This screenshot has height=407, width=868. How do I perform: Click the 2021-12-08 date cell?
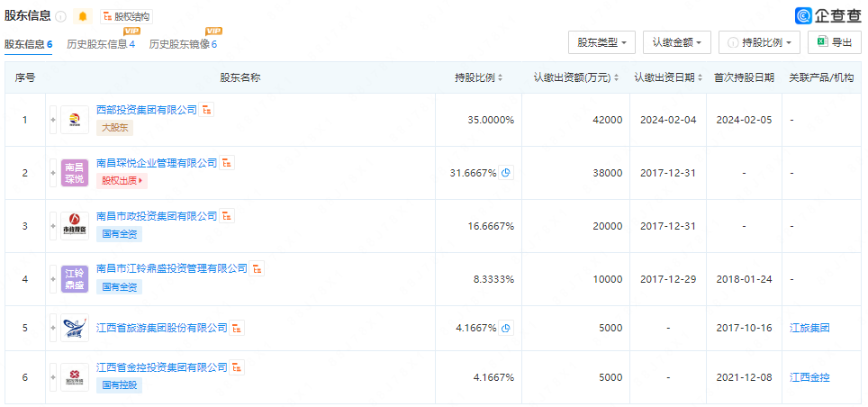point(744,377)
